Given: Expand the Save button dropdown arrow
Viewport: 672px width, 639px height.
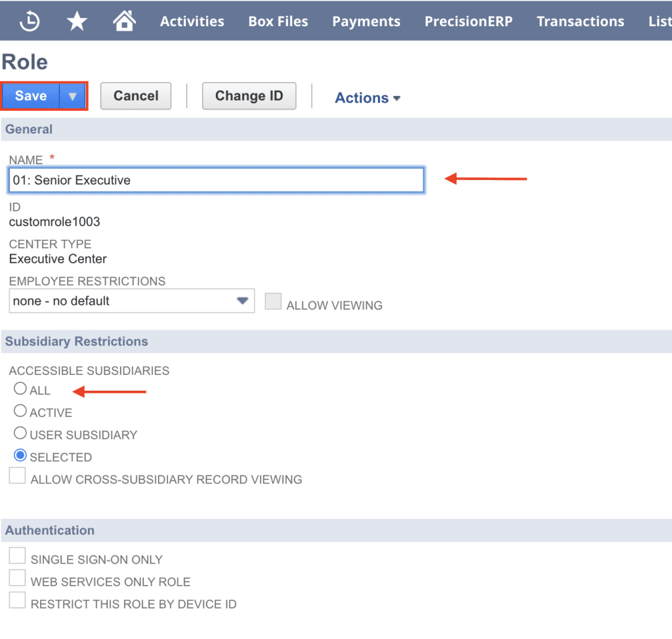Looking at the screenshot, I should coord(73,96).
